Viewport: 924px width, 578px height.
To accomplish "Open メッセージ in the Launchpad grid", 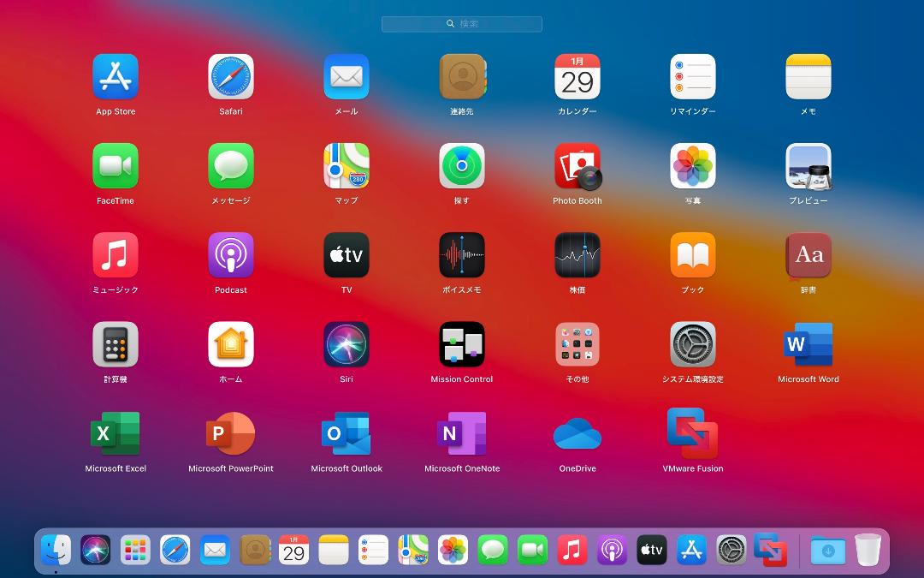I will click(231, 166).
